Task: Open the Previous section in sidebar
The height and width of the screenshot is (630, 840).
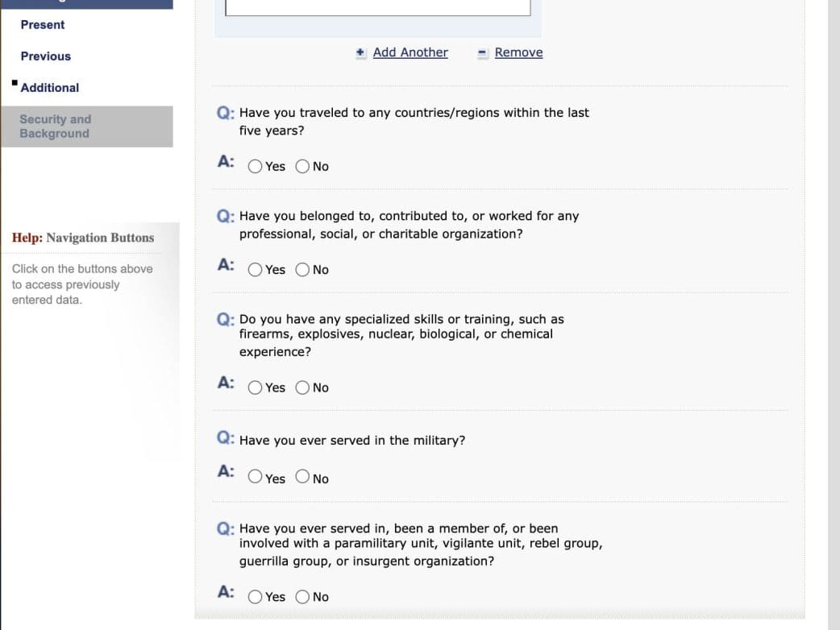Action: pos(46,56)
